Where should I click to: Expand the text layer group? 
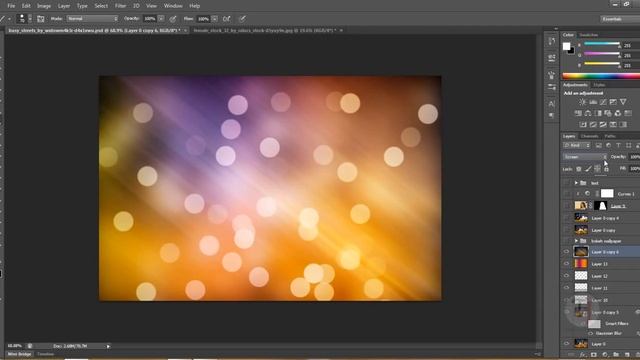click(576, 183)
